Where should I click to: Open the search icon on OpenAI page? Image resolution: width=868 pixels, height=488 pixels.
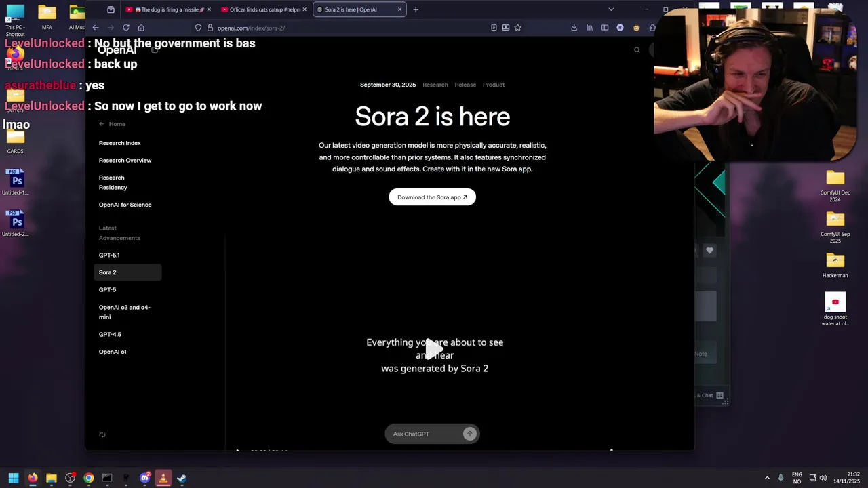tap(637, 49)
